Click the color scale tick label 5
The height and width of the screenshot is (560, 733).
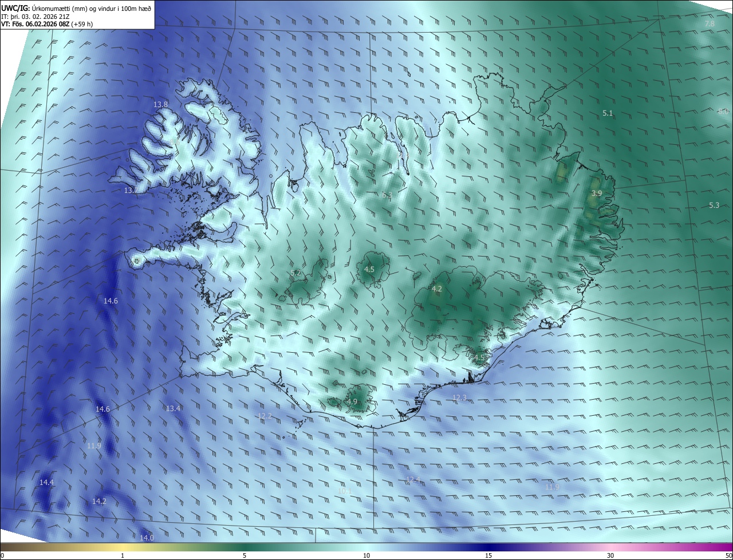tap(245, 555)
